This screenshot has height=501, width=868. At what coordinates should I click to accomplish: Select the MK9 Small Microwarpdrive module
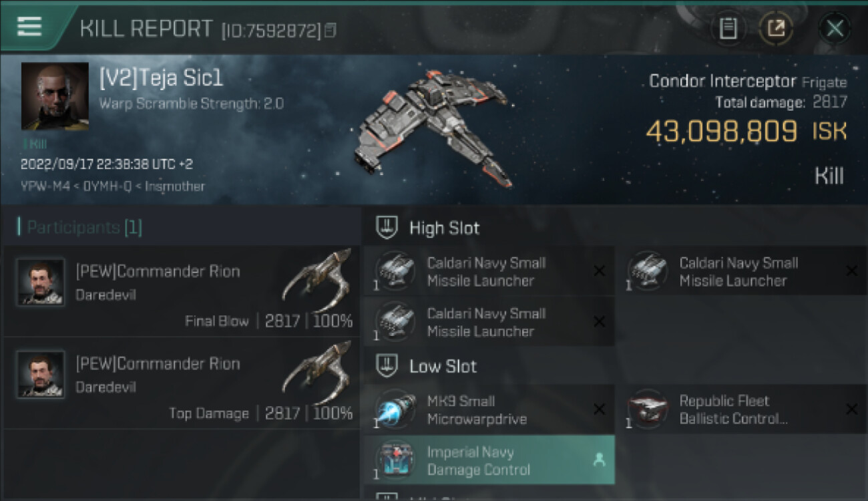487,409
